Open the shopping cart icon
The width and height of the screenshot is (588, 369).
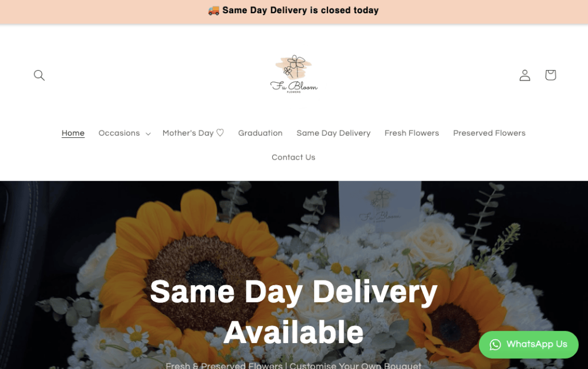551,75
